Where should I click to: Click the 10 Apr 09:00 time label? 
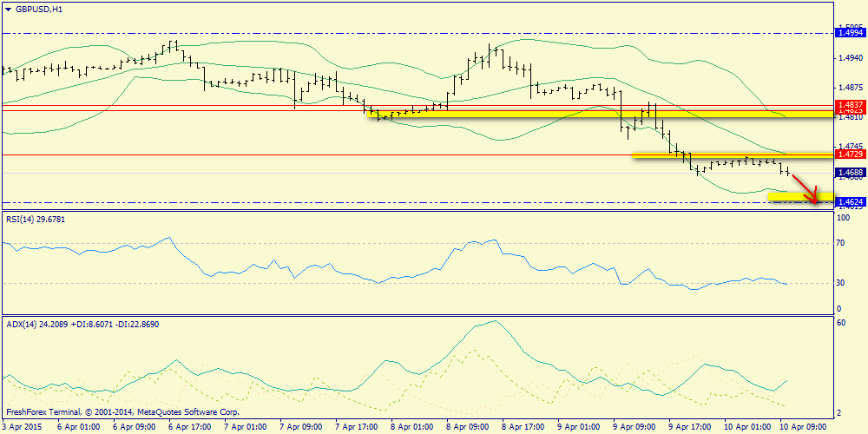click(803, 427)
